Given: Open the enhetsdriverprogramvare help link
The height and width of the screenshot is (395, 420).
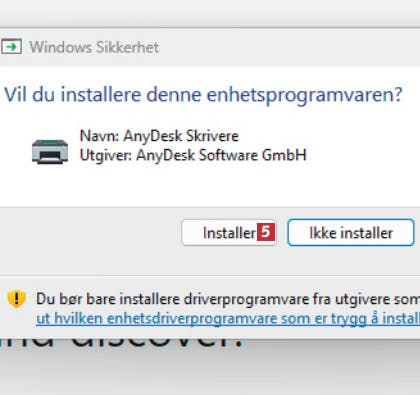Looking at the screenshot, I should click(x=228, y=318).
